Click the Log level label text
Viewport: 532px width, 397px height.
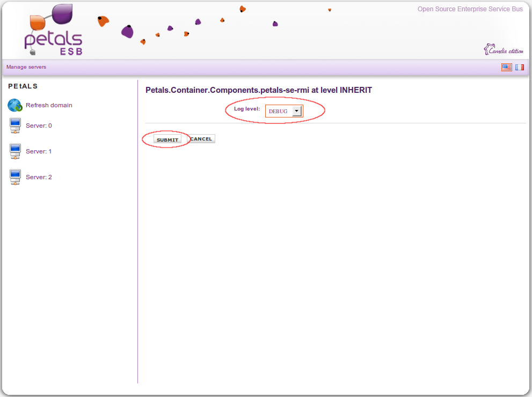click(246, 109)
